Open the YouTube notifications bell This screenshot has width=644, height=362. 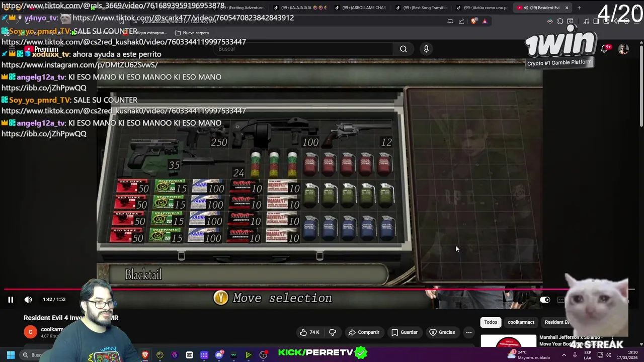(x=604, y=49)
